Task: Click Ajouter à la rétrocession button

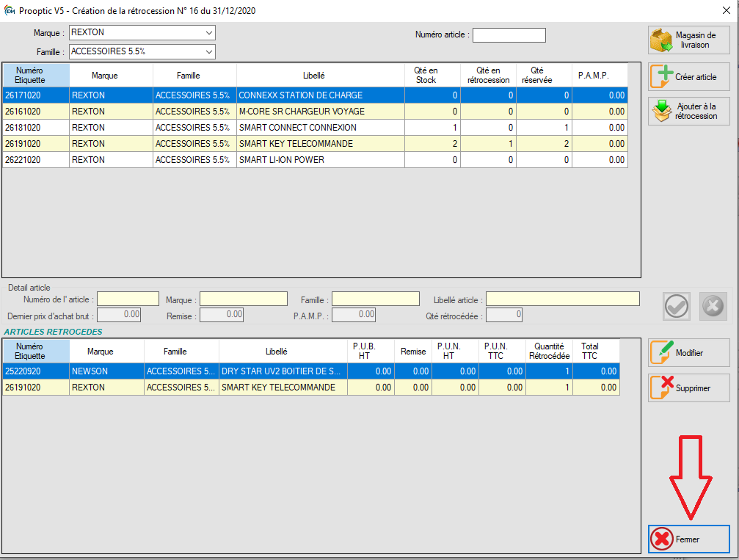Action: click(689, 112)
